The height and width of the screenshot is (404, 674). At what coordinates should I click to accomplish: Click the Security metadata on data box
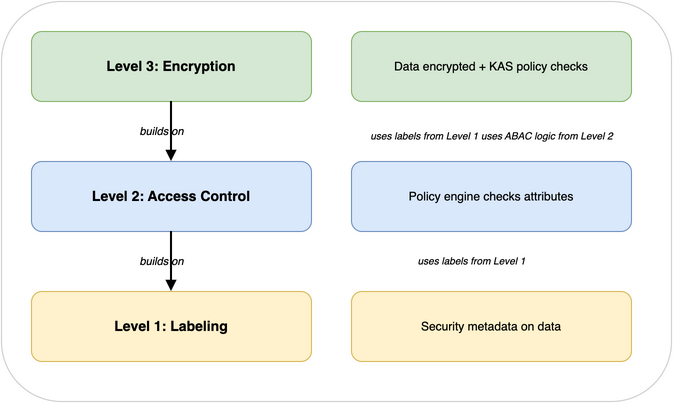click(x=491, y=327)
